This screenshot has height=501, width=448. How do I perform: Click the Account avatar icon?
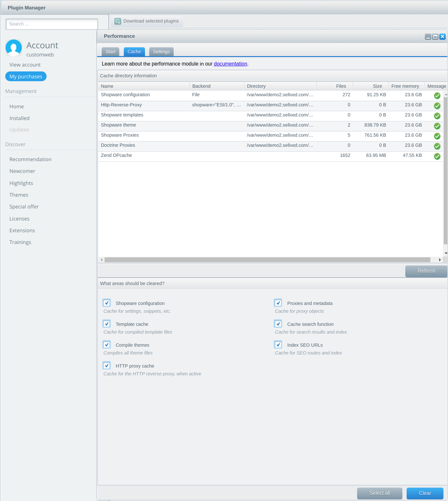14,48
